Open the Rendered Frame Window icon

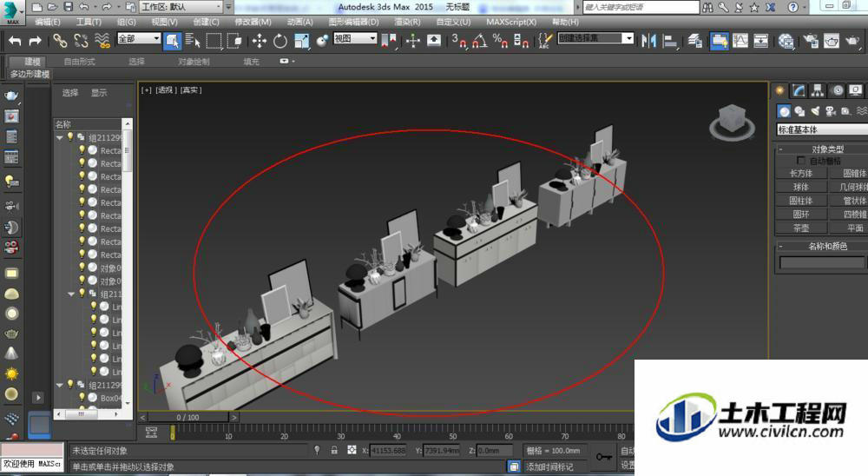832,41
